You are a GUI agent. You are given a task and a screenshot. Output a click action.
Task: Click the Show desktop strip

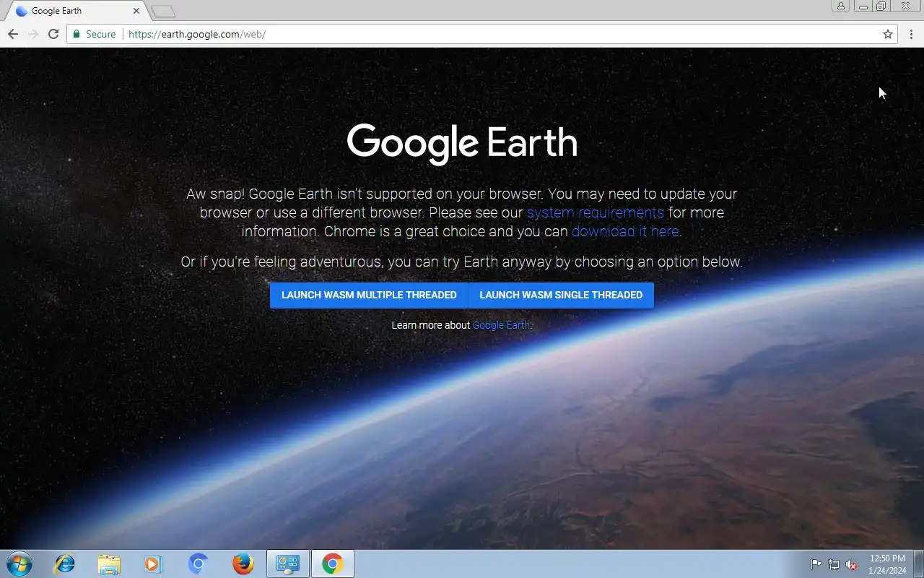(x=918, y=564)
